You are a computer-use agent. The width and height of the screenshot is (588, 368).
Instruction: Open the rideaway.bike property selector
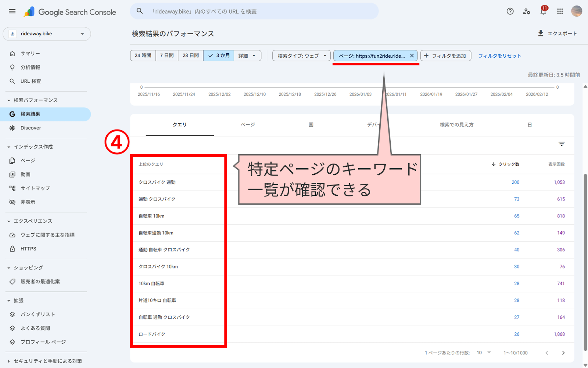47,33
